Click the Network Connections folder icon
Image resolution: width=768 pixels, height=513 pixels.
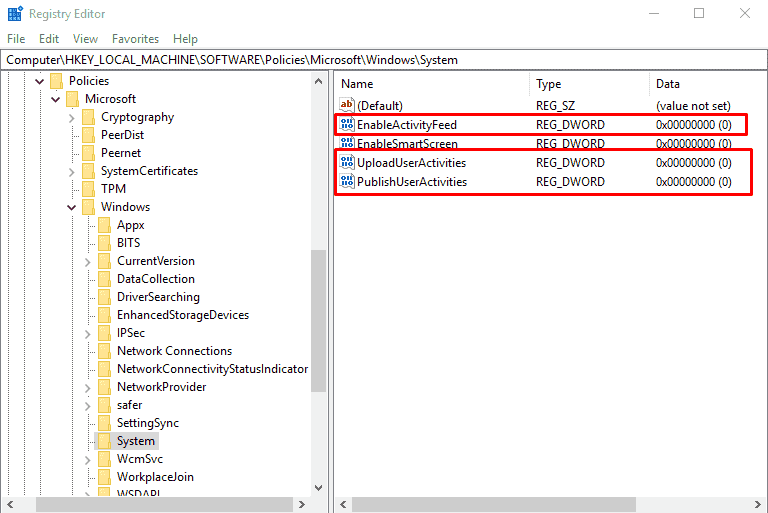[104, 351]
